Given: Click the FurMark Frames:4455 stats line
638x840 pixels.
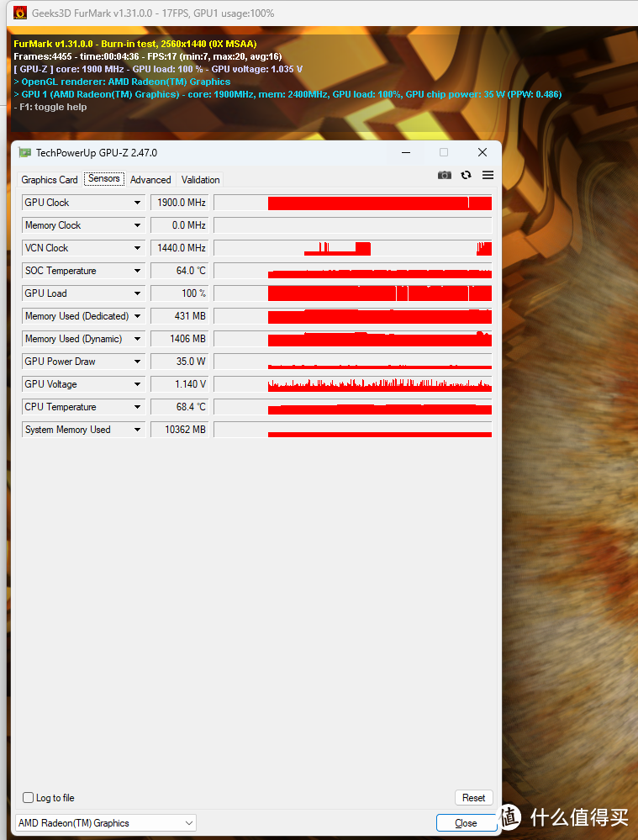Looking at the screenshot, I should 147,56.
